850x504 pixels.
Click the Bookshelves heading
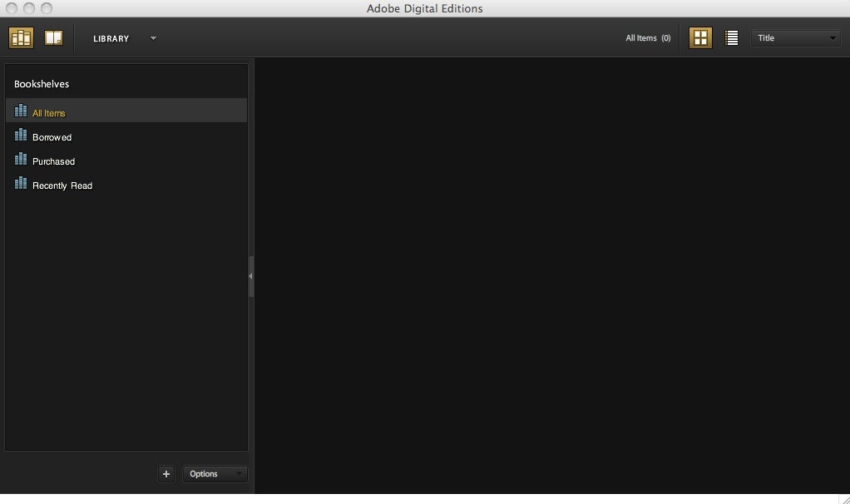(42, 84)
